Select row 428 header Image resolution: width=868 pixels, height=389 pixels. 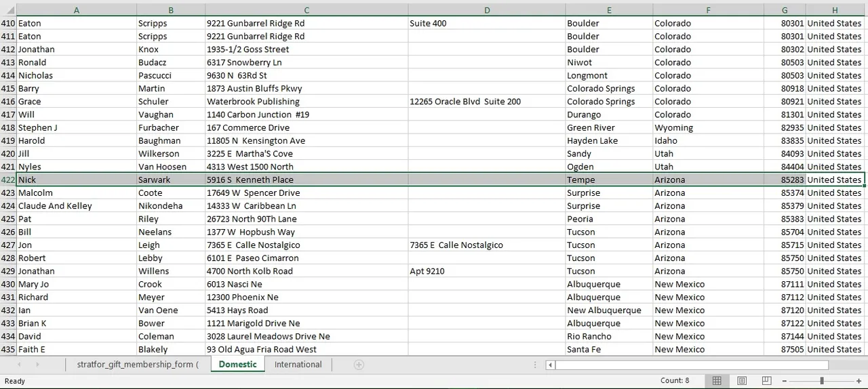click(8, 258)
